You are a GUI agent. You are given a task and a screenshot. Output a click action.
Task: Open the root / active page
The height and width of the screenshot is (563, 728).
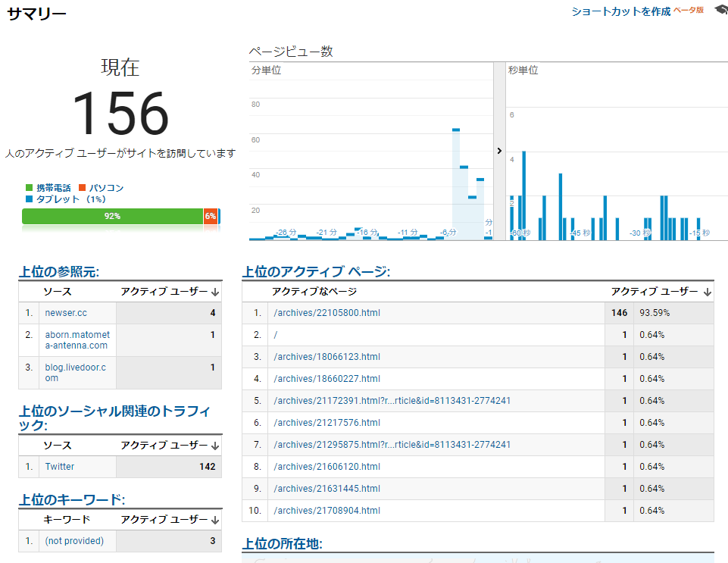pos(275,334)
